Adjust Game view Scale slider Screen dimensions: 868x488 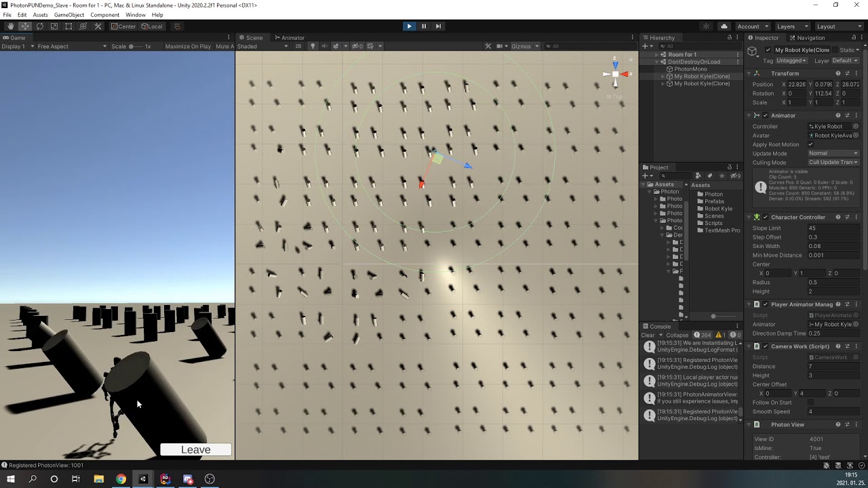pyautogui.click(x=135, y=46)
